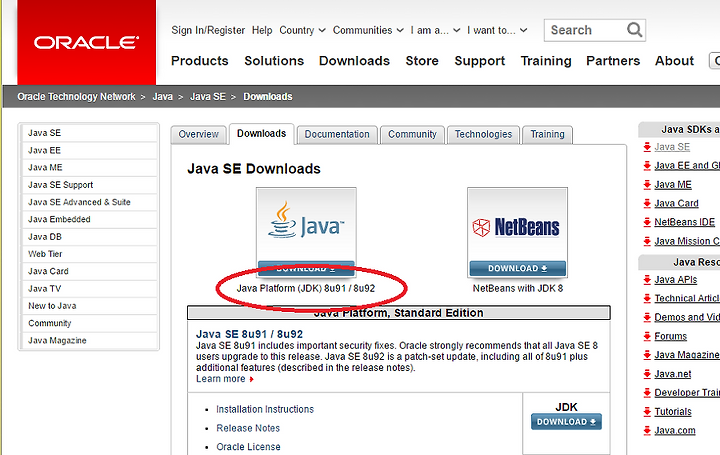Switch to the Overview tab
Viewport: 720px width, 455px height.
[198, 134]
